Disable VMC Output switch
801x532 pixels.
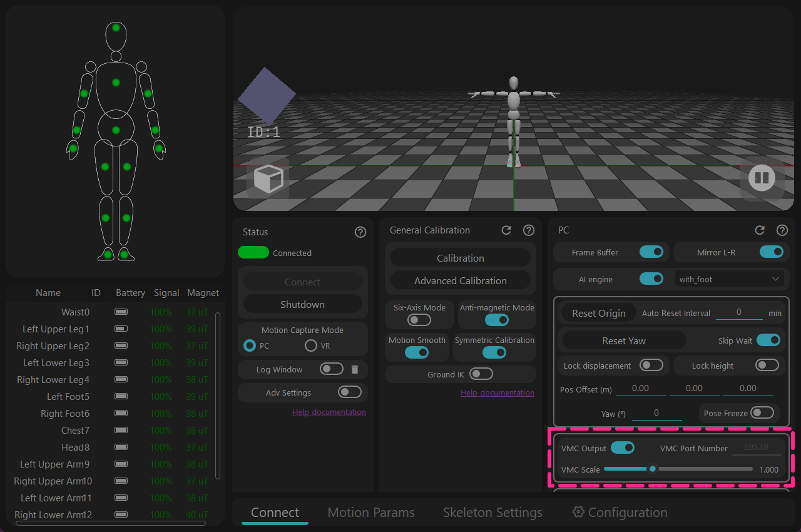click(x=623, y=448)
